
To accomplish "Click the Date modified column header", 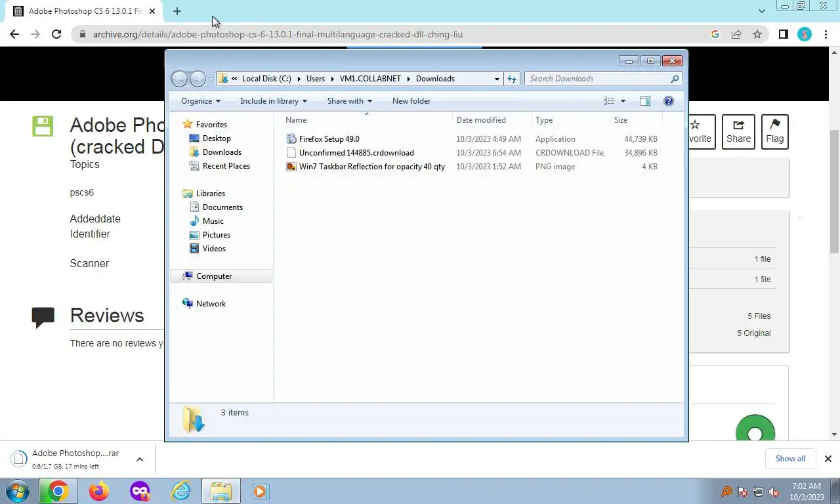I will point(492,120).
